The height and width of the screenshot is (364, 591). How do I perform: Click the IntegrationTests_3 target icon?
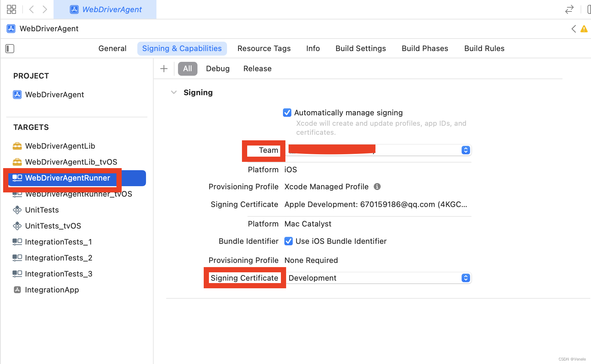(x=17, y=274)
